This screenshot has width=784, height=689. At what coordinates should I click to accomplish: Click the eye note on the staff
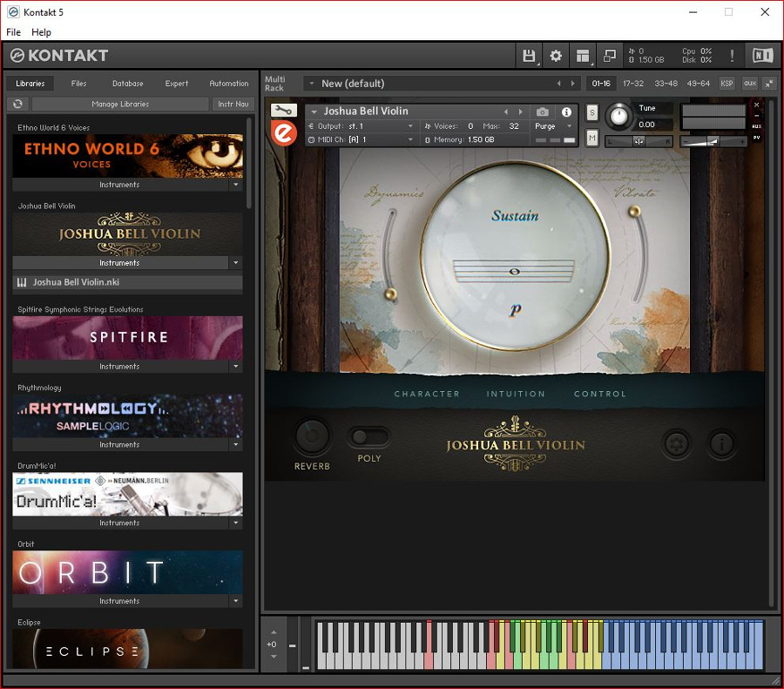point(515,272)
